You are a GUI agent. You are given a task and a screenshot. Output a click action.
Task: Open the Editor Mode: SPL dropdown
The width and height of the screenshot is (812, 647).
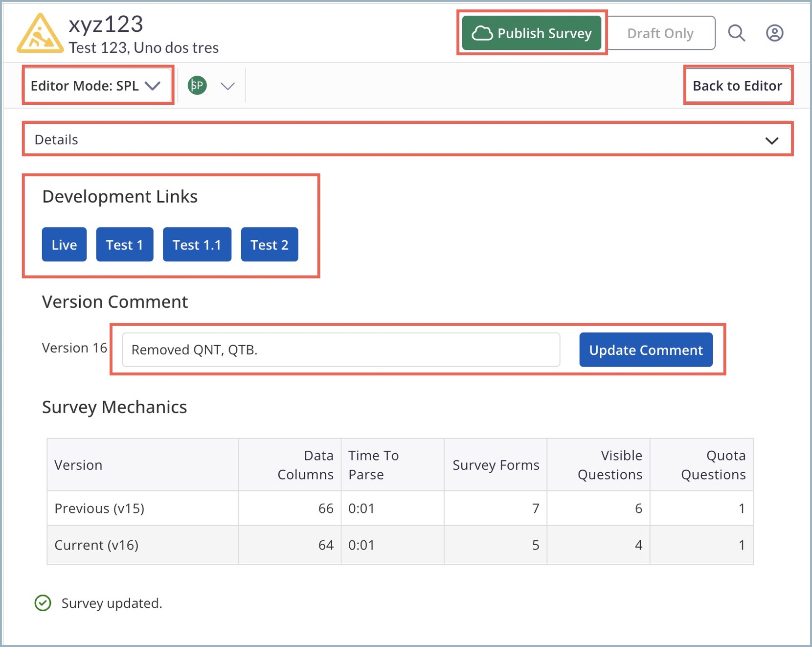(96, 86)
